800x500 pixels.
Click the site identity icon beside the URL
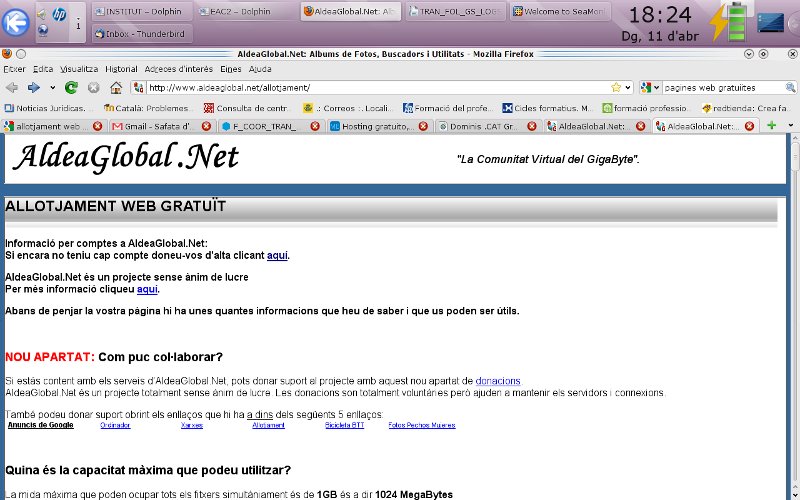tap(138, 88)
